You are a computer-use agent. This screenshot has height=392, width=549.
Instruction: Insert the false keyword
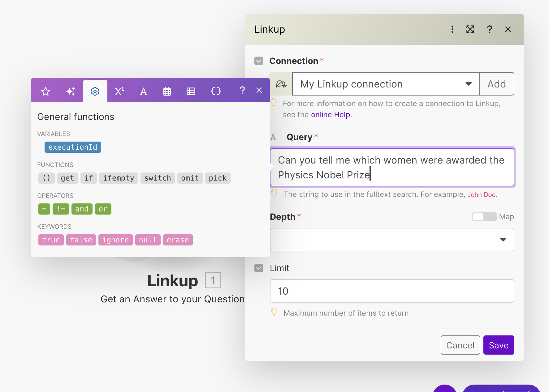(x=81, y=240)
